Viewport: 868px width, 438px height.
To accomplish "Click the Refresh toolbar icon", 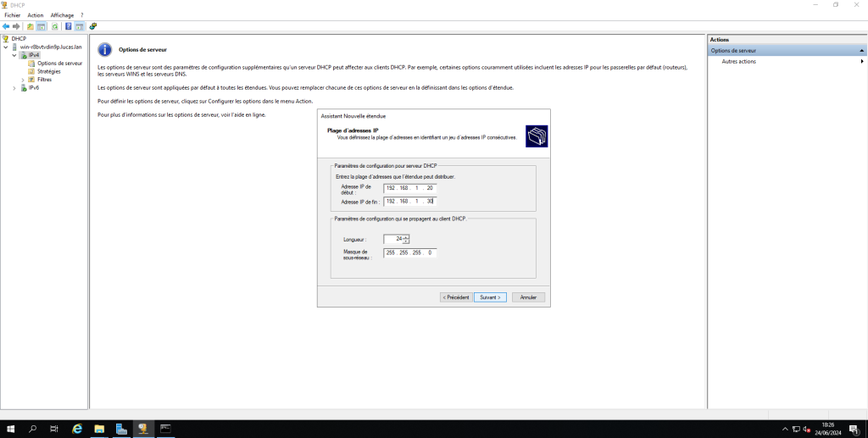I will click(x=54, y=26).
